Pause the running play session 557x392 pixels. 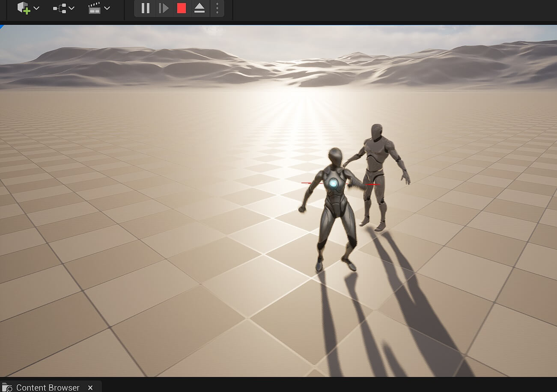(x=146, y=8)
